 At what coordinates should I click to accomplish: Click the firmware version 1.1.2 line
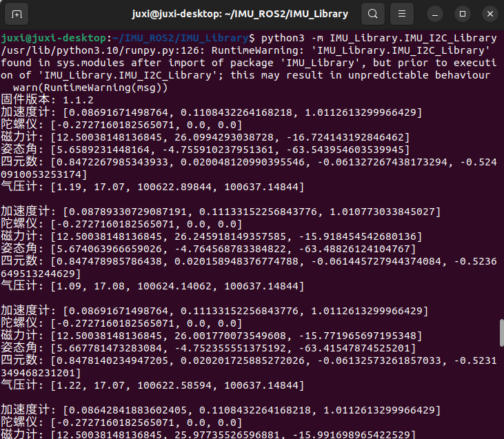point(47,100)
